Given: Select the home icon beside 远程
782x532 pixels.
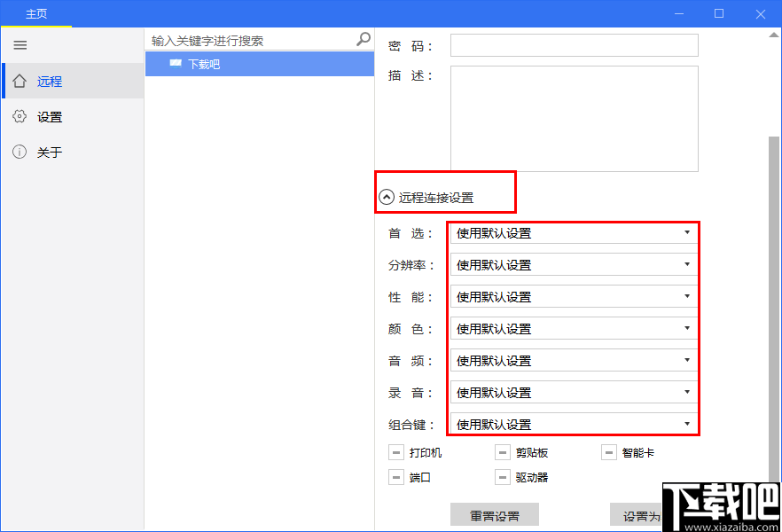Looking at the screenshot, I should pyautogui.click(x=20, y=80).
